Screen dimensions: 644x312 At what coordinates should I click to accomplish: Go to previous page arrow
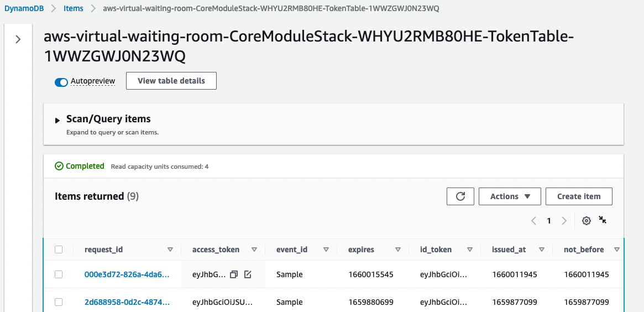pyautogui.click(x=533, y=221)
